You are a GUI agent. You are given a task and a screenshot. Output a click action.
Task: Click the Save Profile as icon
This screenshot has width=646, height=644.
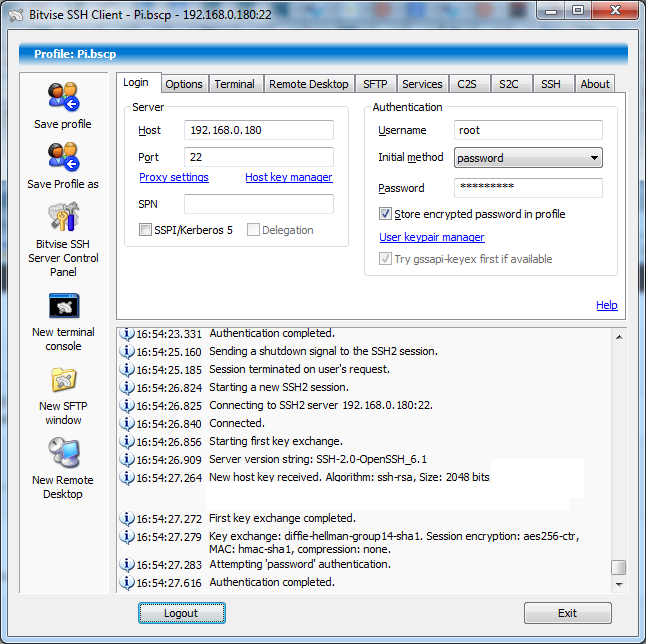(x=63, y=157)
